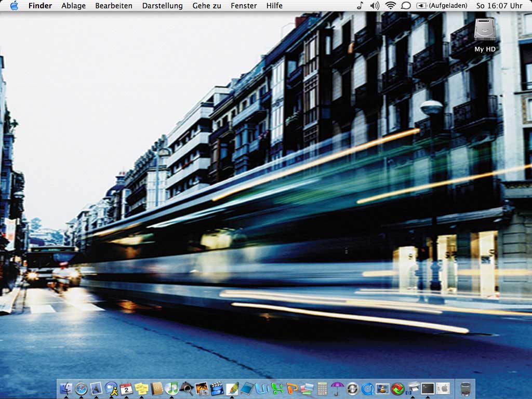Viewport: 532px width, 399px height.
Task: Open Stickies yellow notes icon
Action: click(141, 389)
